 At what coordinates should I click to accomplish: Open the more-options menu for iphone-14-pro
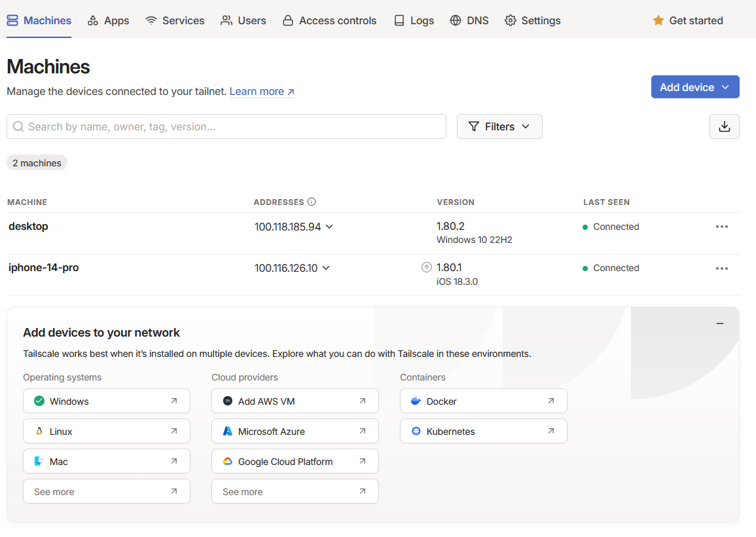point(722,268)
